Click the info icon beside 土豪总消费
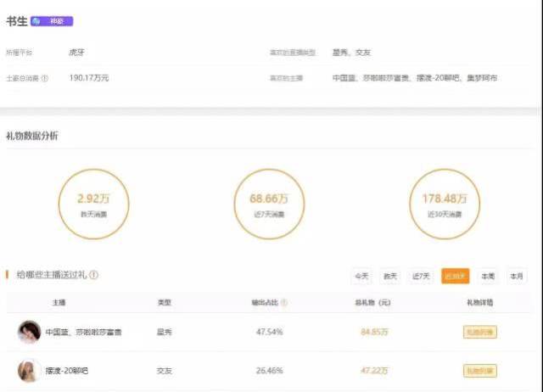The image size is (543, 392). click(45, 78)
